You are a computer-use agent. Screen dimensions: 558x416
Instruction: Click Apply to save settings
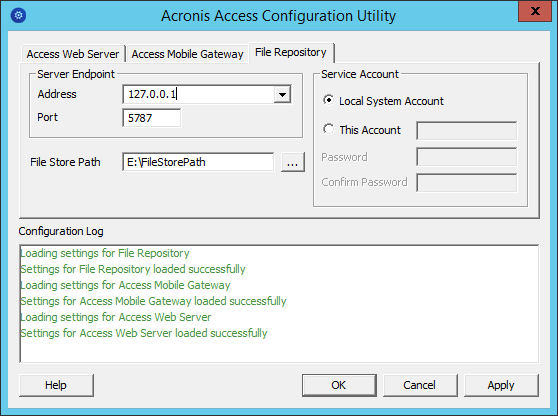click(501, 385)
